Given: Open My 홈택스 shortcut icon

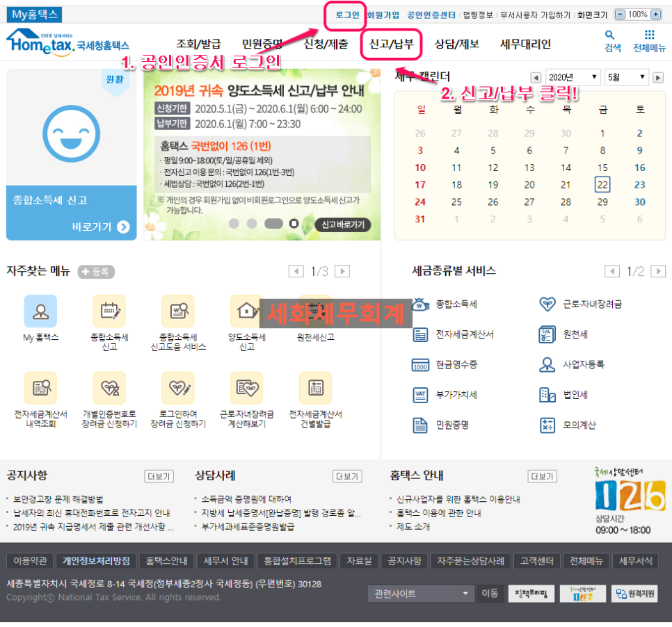Looking at the screenshot, I should pos(41,311).
